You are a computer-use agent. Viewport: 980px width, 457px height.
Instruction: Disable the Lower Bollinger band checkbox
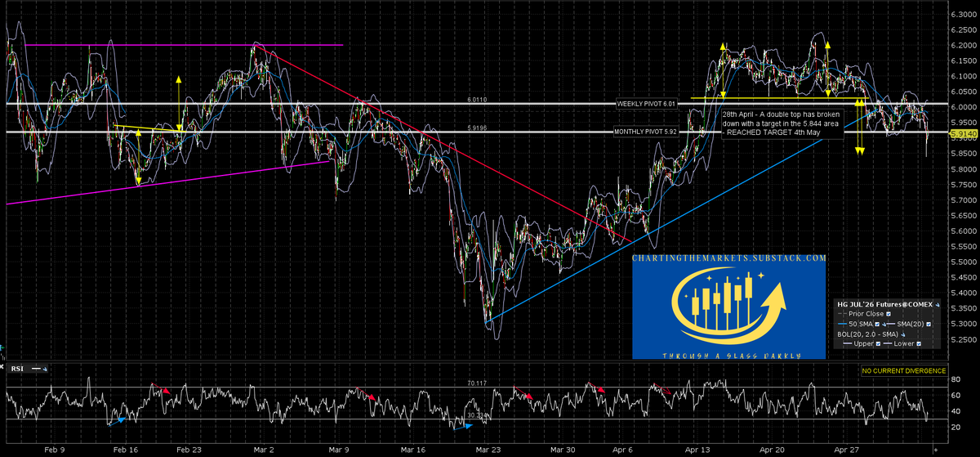(x=919, y=343)
